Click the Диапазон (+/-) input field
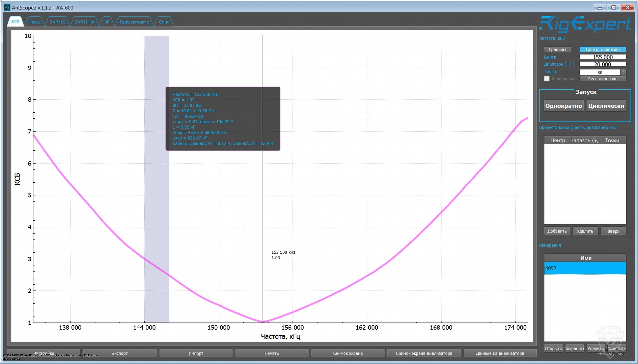This screenshot has width=638, height=364. click(602, 64)
